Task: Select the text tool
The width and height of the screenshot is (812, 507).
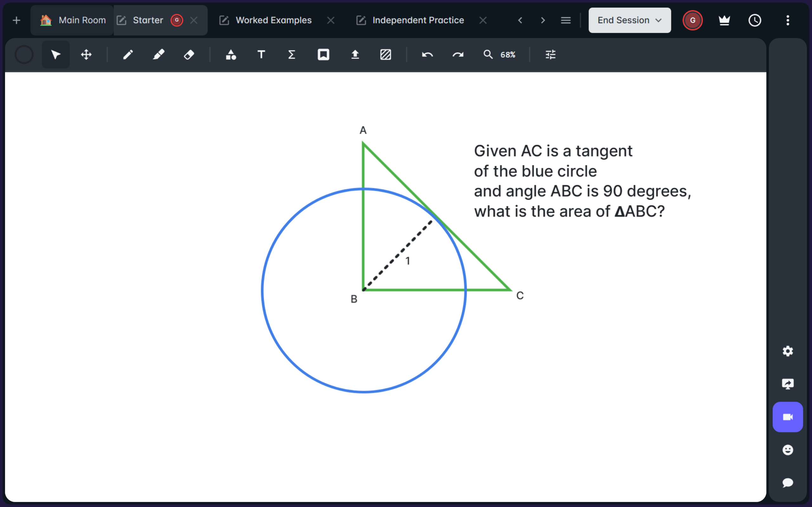Action: pyautogui.click(x=261, y=55)
